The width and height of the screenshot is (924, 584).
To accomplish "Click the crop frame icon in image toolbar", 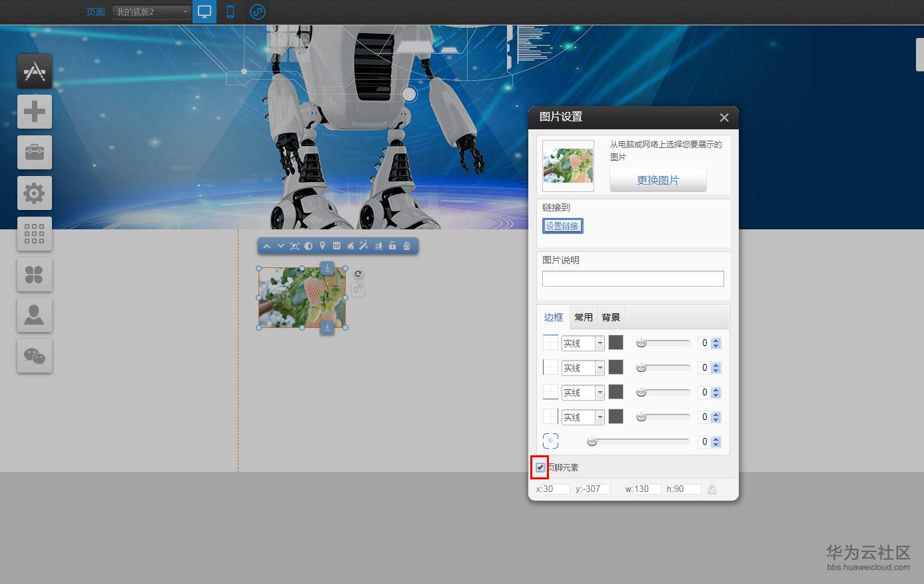I will (294, 246).
